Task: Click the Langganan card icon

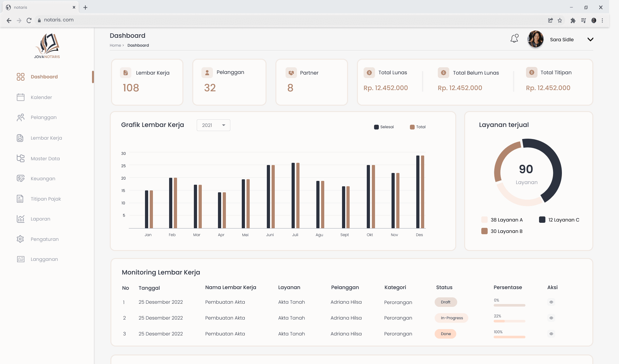Action: coord(21,259)
